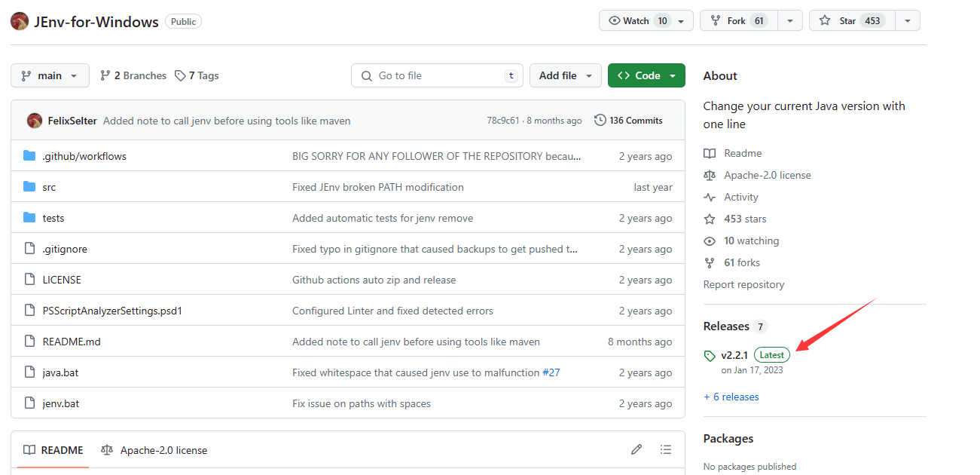Open the + 6 releases link
Image resolution: width=980 pixels, height=475 pixels.
coord(731,397)
